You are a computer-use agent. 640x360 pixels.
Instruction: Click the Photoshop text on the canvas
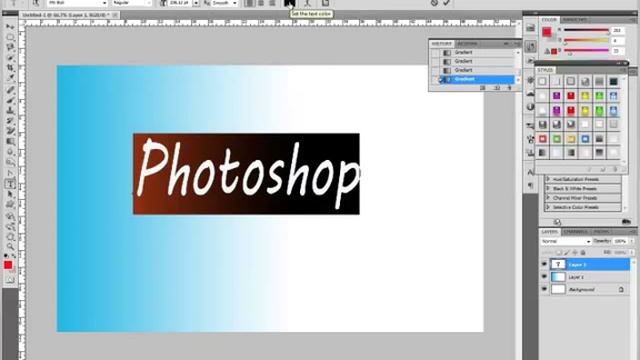click(x=248, y=173)
